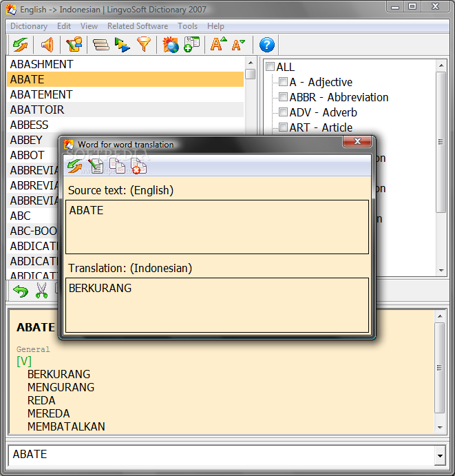The width and height of the screenshot is (455, 476).
Task: Open the Dictionary menu
Action: point(29,26)
